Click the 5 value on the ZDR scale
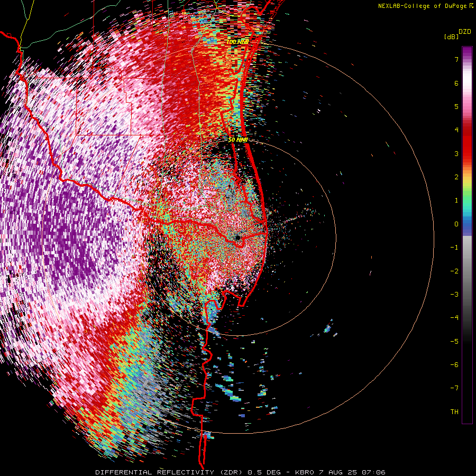Image resolution: width=476 pixels, height=476 pixels. point(456,106)
